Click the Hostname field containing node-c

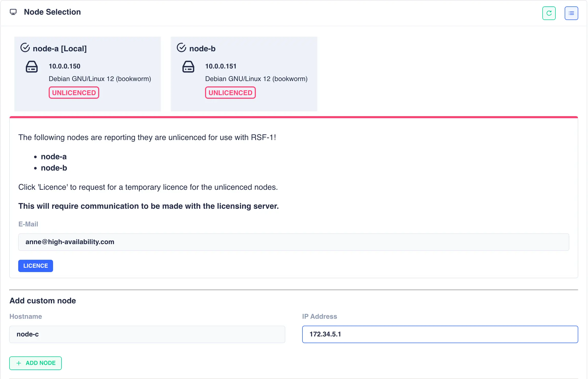[x=147, y=334]
